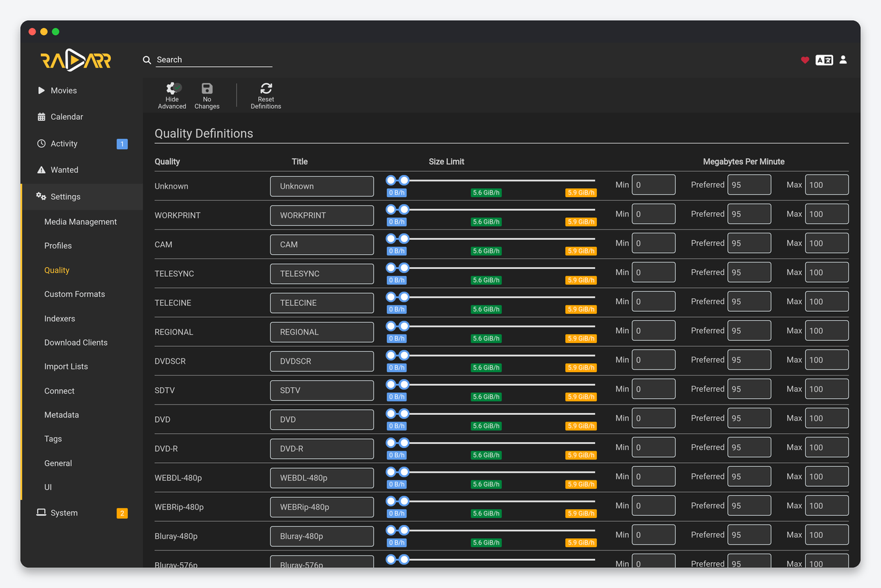Viewport: 881px width, 588px height.
Task: Click the Megabytes Per Minute column header
Action: (744, 161)
